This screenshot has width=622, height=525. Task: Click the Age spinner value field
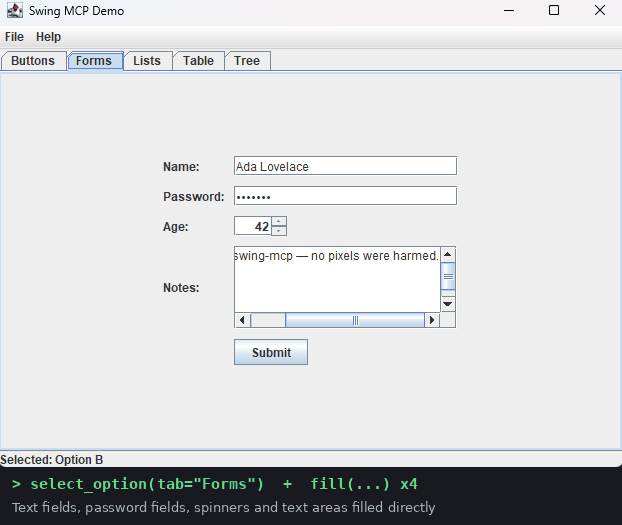tap(253, 226)
